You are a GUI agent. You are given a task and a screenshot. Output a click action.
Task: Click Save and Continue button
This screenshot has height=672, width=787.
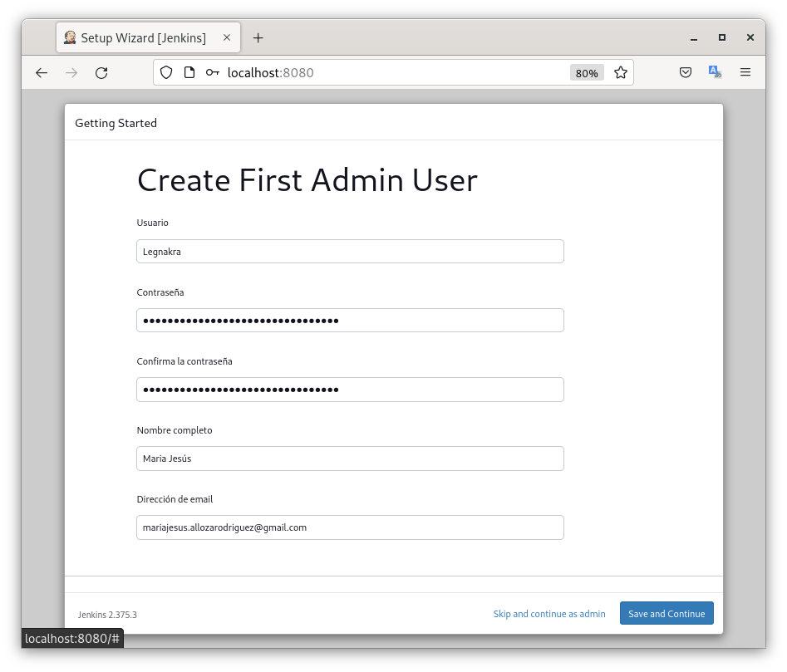click(666, 614)
